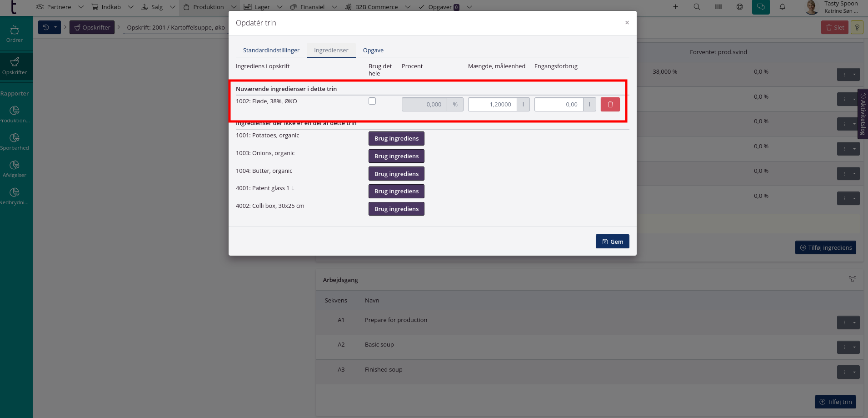
Task: Open Ordrer in the sidebar
Action: [x=15, y=34]
